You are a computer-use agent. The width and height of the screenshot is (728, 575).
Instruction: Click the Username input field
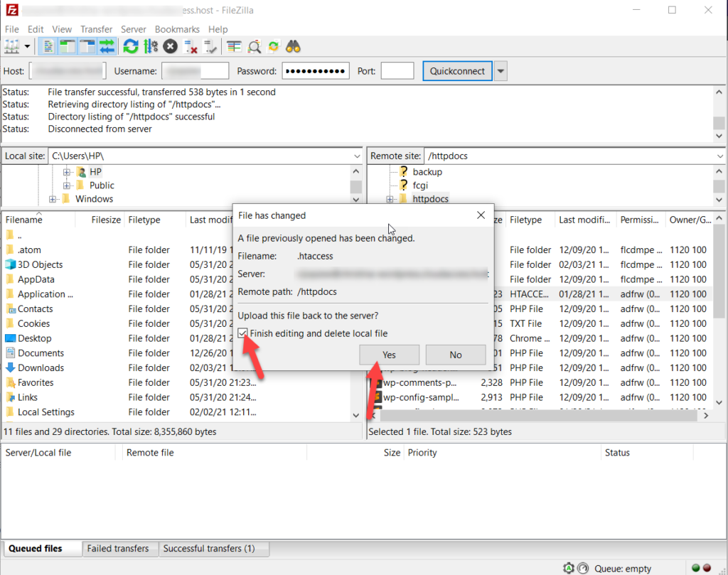coord(195,71)
